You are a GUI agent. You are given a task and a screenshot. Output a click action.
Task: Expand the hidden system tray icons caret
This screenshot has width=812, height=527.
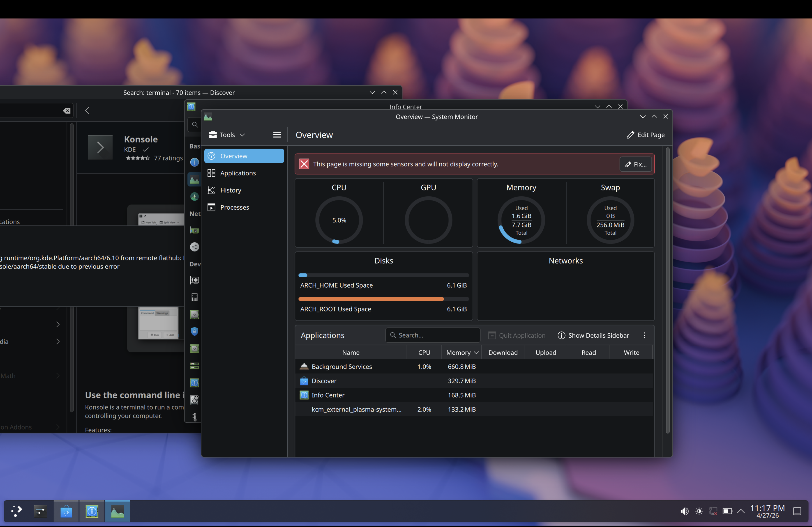click(x=741, y=511)
